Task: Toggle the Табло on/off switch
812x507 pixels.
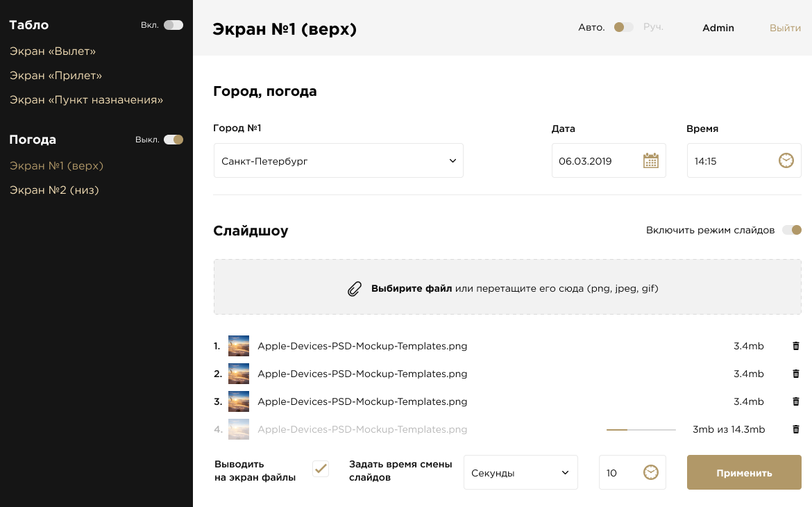Action: point(173,25)
